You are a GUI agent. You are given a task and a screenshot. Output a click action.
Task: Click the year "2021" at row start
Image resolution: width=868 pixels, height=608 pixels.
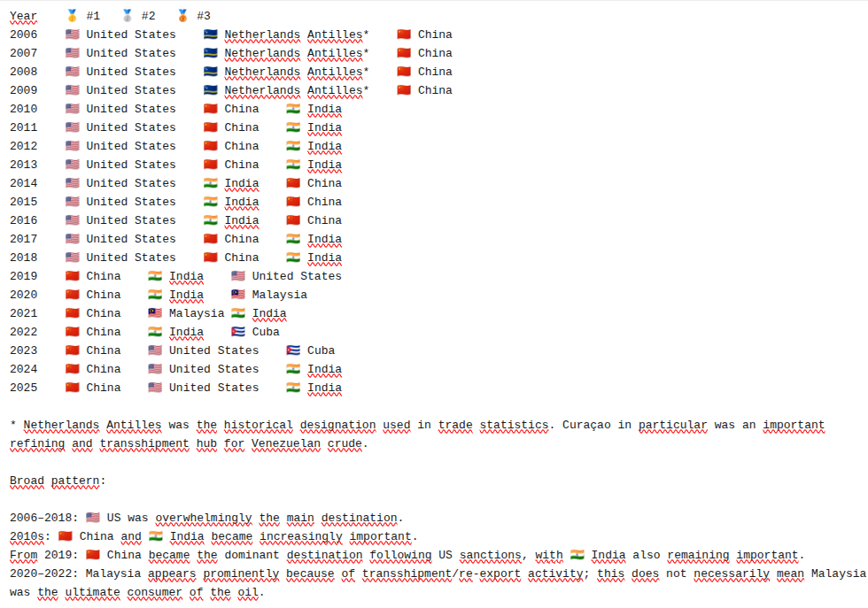[x=23, y=313]
